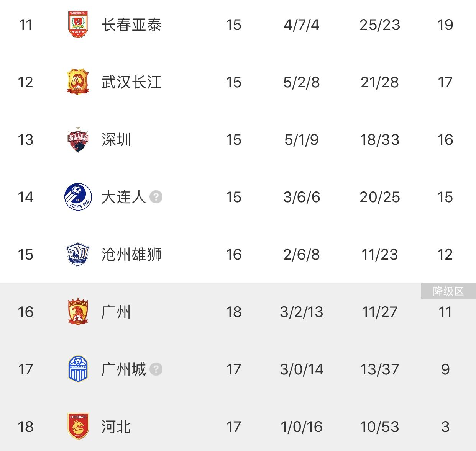Screen dimensions: 476x451
Task: Open the 长春亚泰 team name link
Action: point(131,25)
